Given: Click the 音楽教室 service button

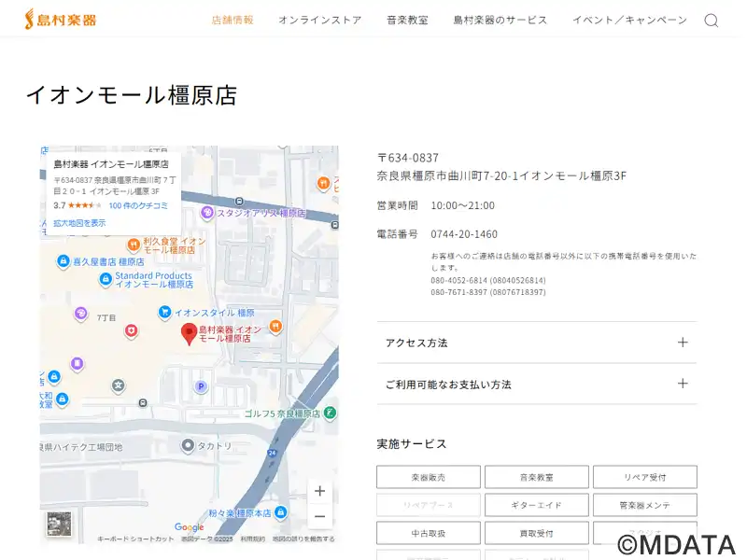Looking at the screenshot, I should [536, 477].
